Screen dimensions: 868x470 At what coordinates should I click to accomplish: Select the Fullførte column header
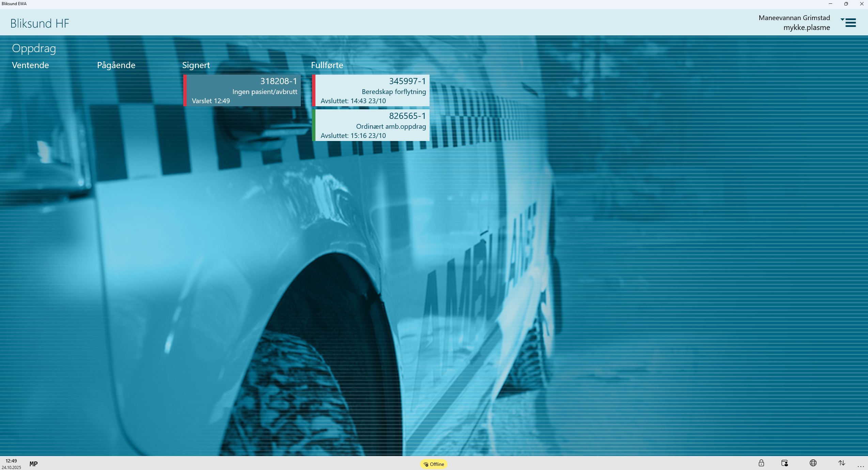tap(327, 65)
